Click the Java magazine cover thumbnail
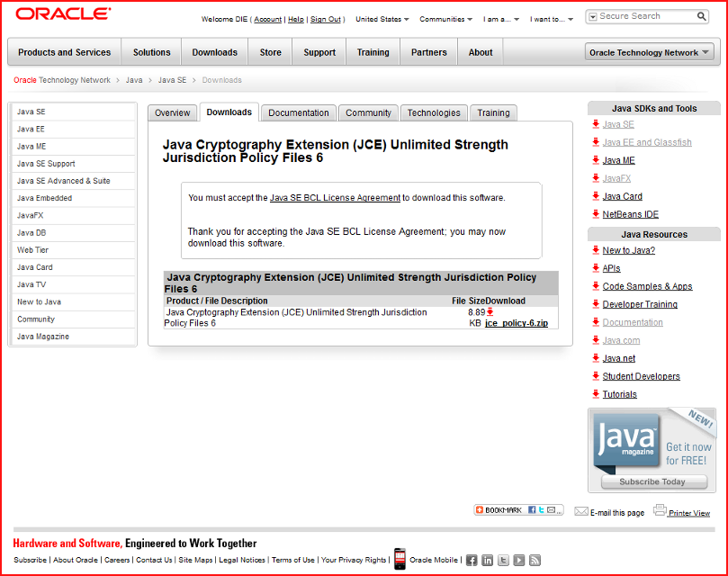Image resolution: width=728 pixels, height=576 pixels. pyautogui.click(x=626, y=441)
